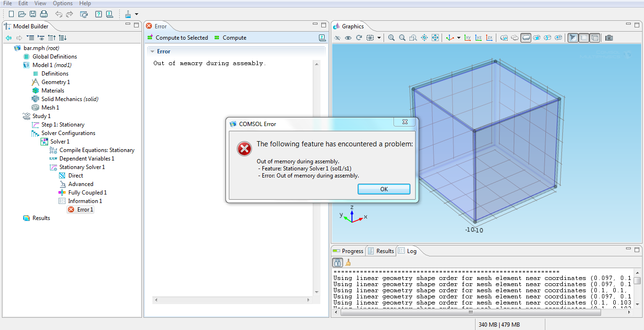Click the Hide Selected icon in Graphics

click(337, 38)
